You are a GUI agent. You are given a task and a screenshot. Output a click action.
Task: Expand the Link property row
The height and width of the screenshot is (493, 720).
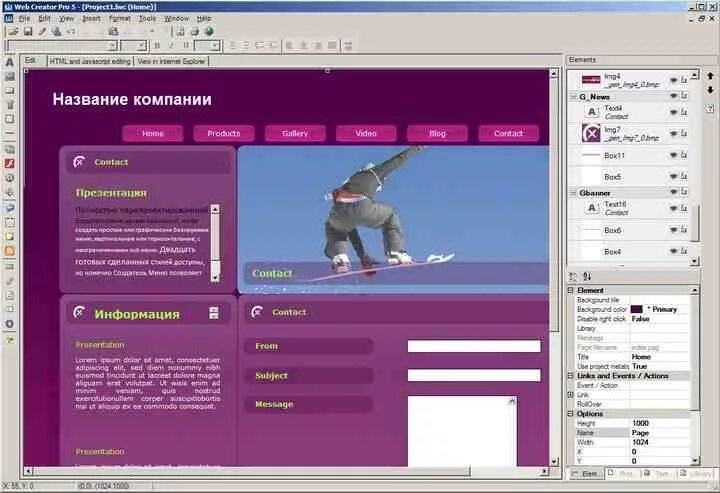(571, 395)
